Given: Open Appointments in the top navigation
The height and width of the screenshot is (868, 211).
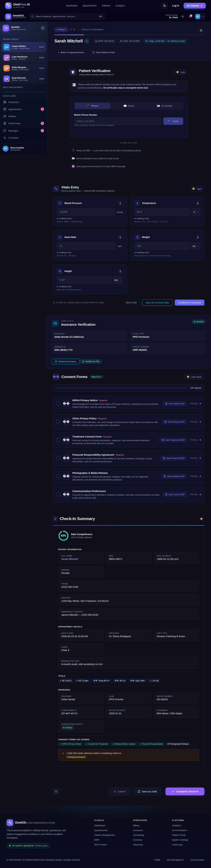Looking at the screenshot, I should (x=90, y=6).
